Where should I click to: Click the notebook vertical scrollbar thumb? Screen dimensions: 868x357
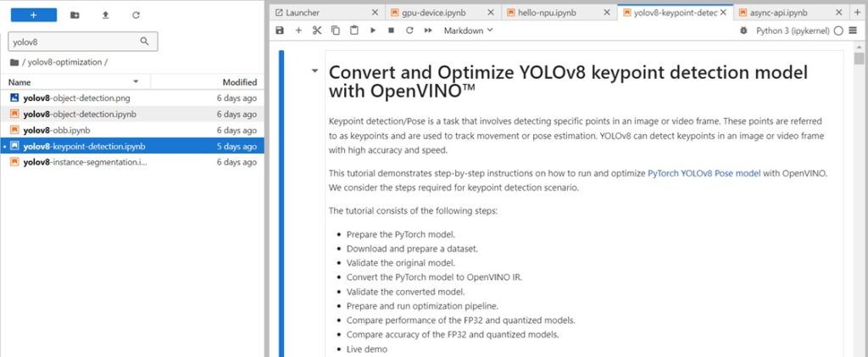(859, 59)
